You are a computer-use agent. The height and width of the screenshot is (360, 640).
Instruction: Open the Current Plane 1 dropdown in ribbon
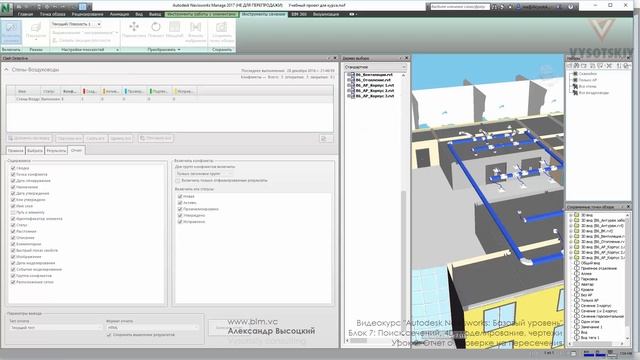tap(76, 24)
